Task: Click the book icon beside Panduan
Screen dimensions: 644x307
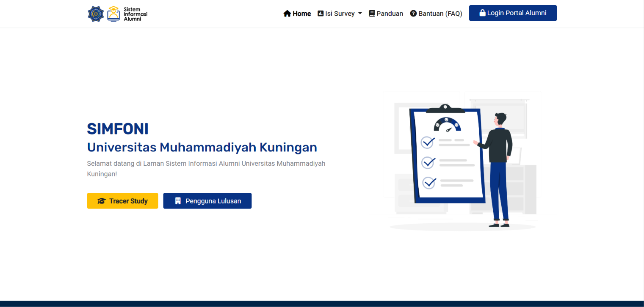Action: tap(372, 14)
